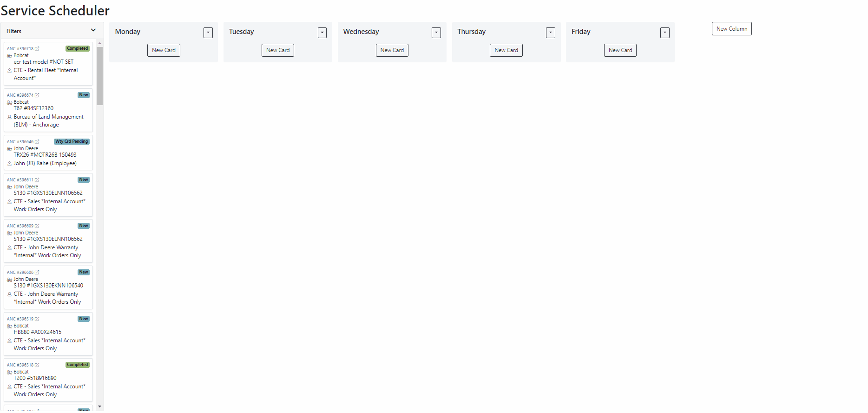868x413 pixels.
Task: Add a New Card to Friday
Action: [620, 50]
